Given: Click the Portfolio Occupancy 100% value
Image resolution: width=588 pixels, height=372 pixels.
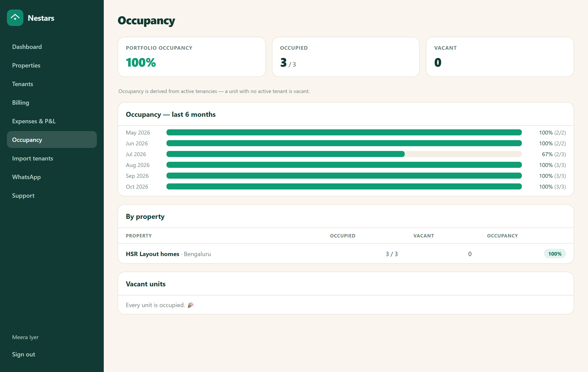Looking at the screenshot, I should pyautogui.click(x=141, y=62).
